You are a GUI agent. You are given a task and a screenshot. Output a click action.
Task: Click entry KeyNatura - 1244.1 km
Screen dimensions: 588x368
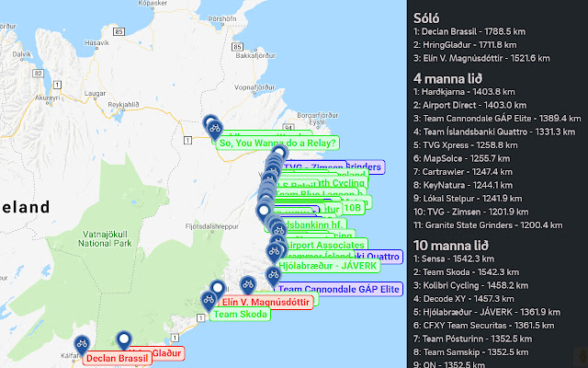pyautogui.click(x=463, y=185)
